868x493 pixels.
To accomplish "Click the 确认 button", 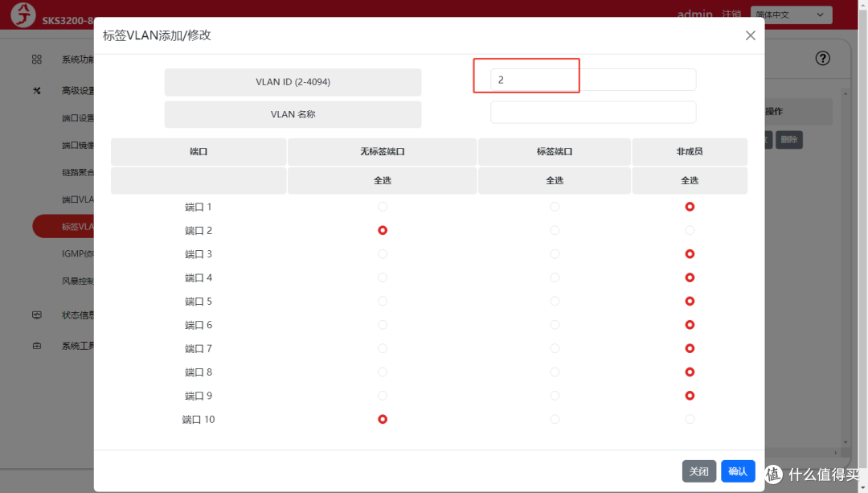I will tap(737, 471).
